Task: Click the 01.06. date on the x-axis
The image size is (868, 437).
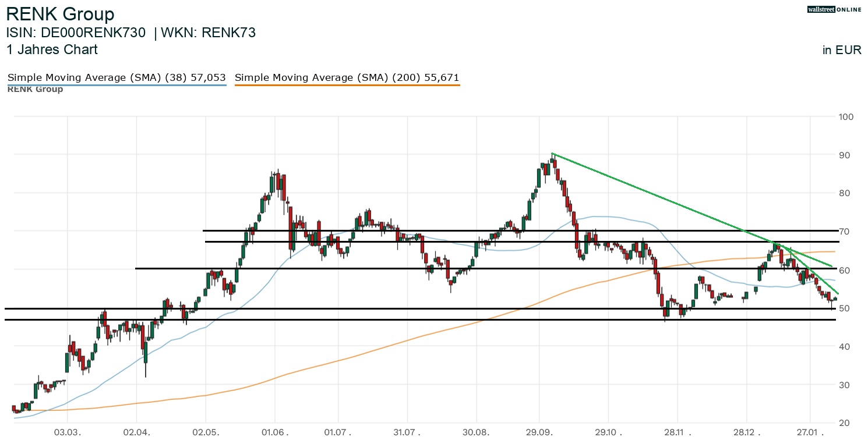Action: pyautogui.click(x=274, y=433)
